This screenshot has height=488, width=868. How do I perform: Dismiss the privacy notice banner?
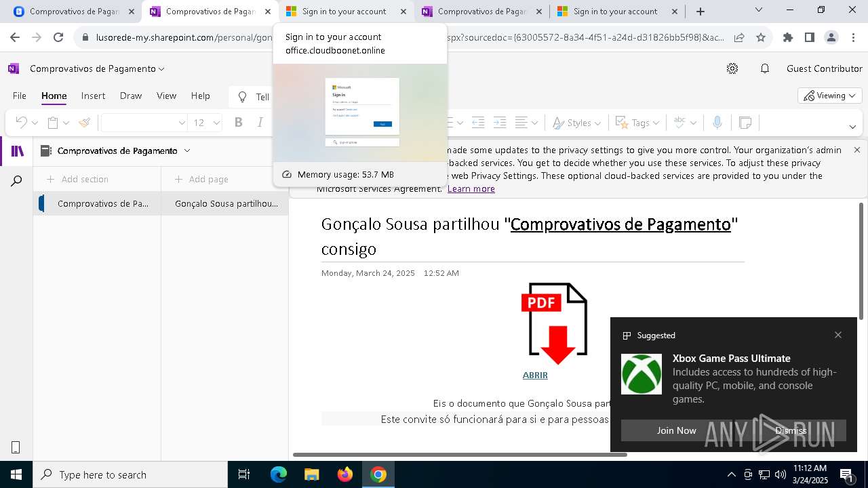(x=857, y=150)
